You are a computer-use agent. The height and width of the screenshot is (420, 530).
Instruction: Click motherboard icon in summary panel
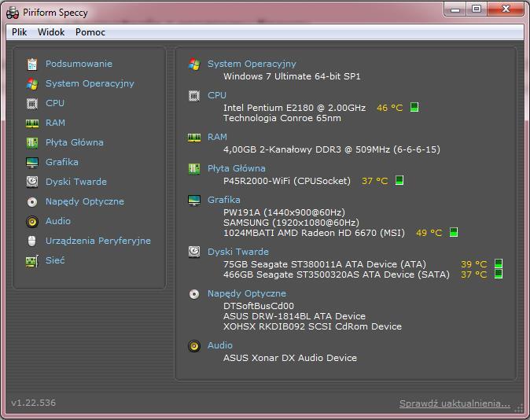coord(194,169)
